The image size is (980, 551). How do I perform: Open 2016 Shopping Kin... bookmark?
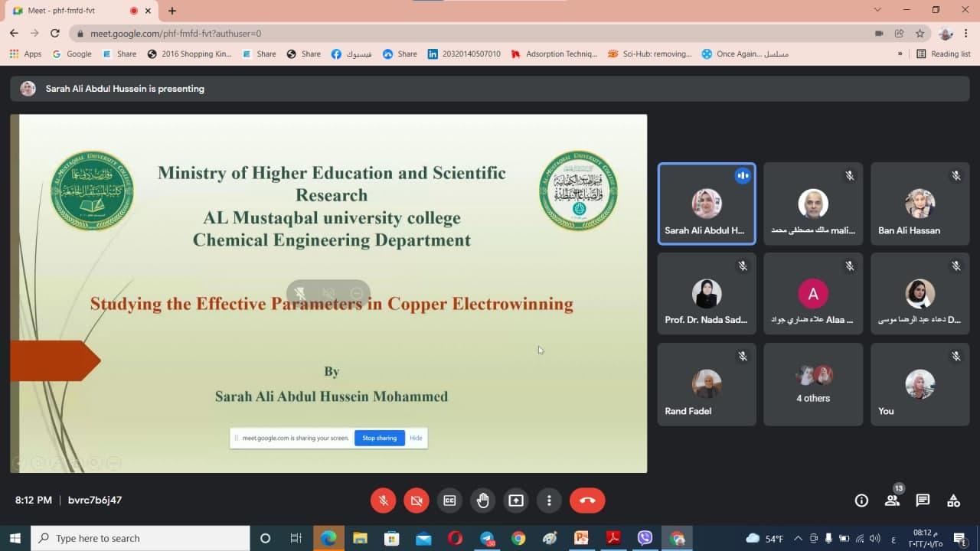189,54
